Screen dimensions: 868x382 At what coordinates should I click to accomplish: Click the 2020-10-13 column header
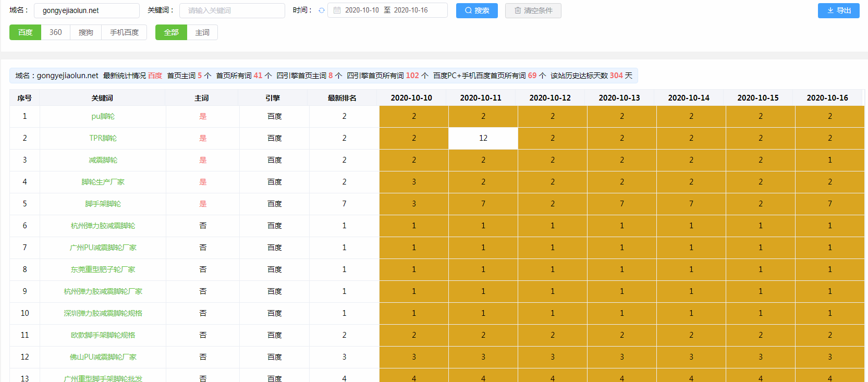619,98
